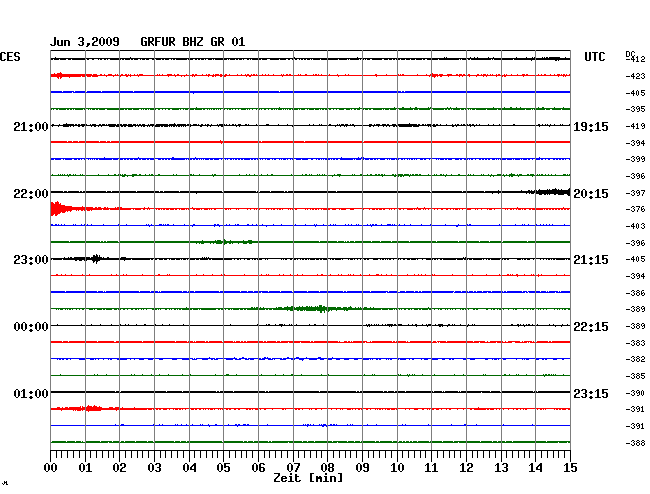This screenshot has width=650, height=494.
Task: Click the DC offset value "-397"
Action: [635, 193]
